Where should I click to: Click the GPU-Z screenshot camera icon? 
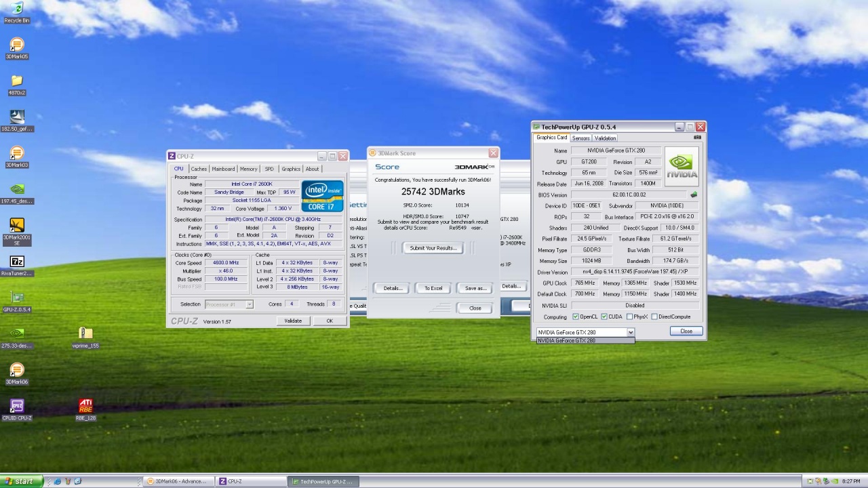[697, 138]
